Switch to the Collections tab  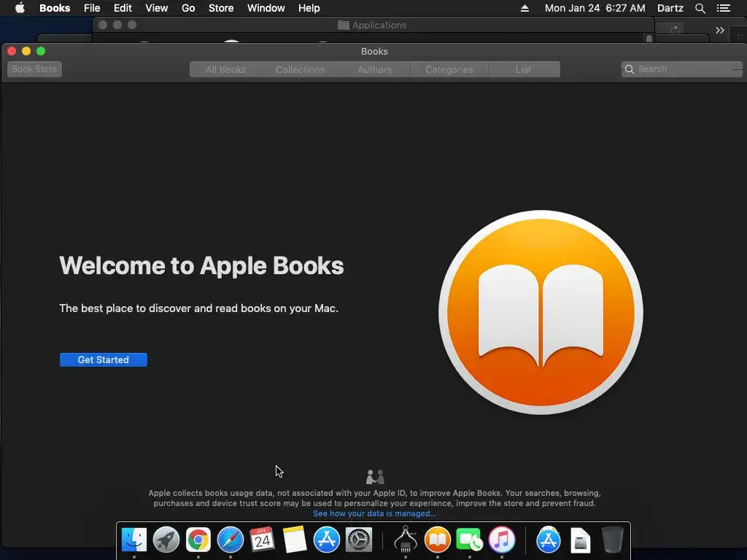click(x=300, y=69)
